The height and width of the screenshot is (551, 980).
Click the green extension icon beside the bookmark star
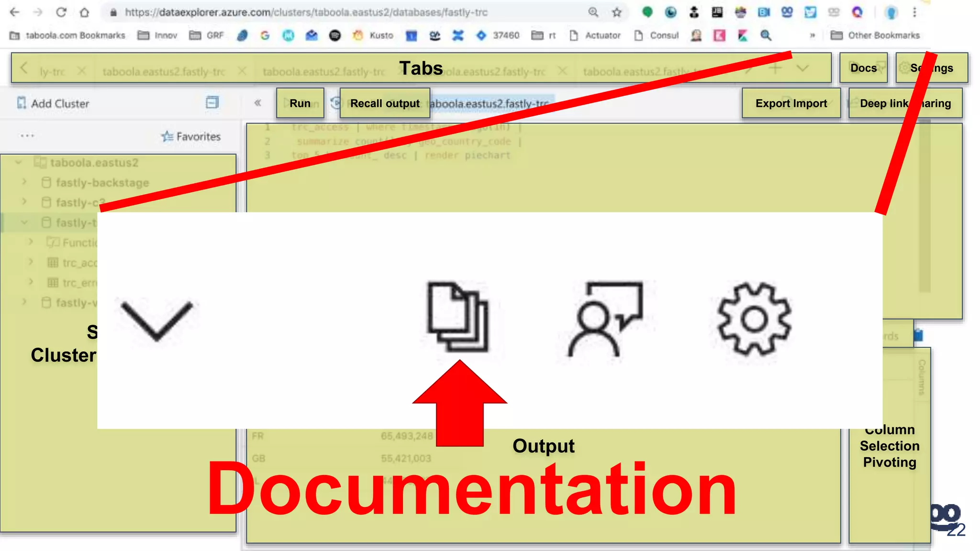[647, 12]
